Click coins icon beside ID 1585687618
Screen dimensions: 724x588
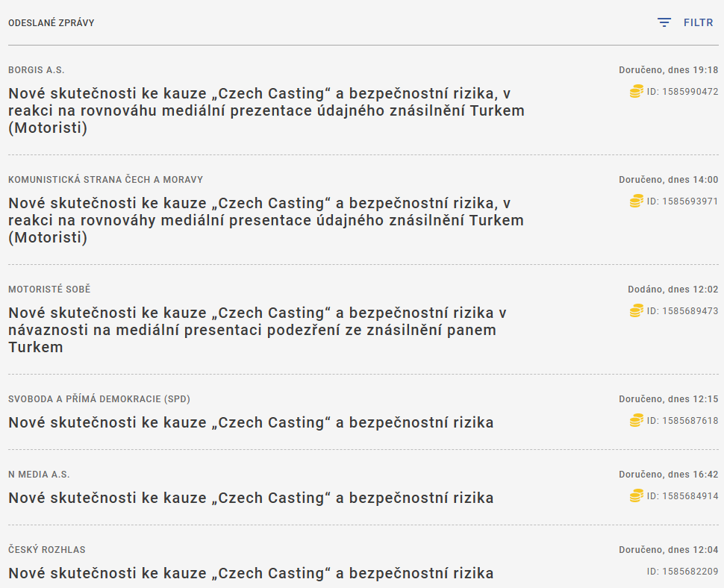pos(636,420)
